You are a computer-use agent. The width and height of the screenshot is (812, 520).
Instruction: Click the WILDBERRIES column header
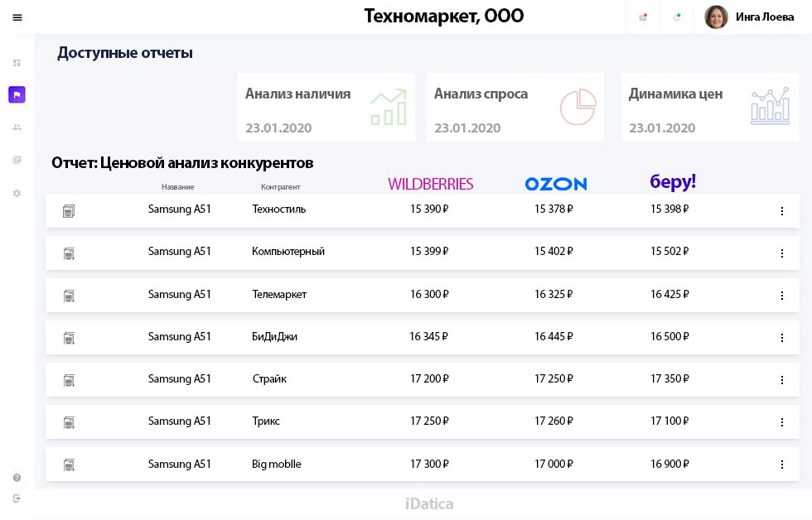430,184
